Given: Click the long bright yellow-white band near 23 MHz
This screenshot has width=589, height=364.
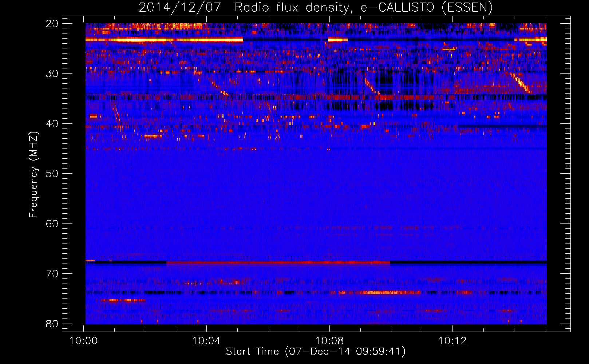Looking at the screenshot, I should coord(164,39).
